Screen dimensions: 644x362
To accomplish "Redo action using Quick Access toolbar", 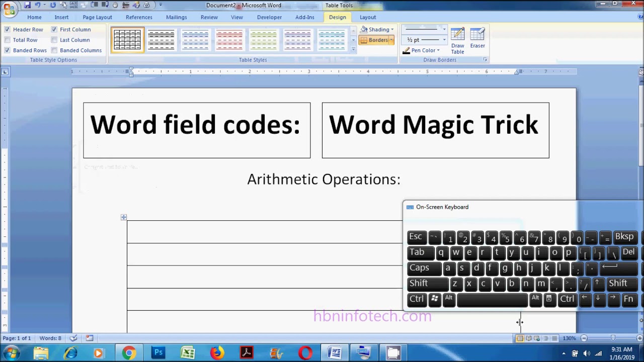I will coord(53,5).
